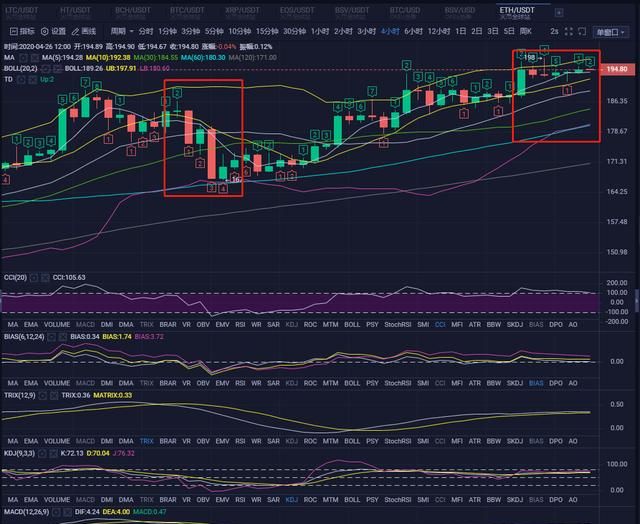Switch to the BSV/USD tab

[x=460, y=12]
